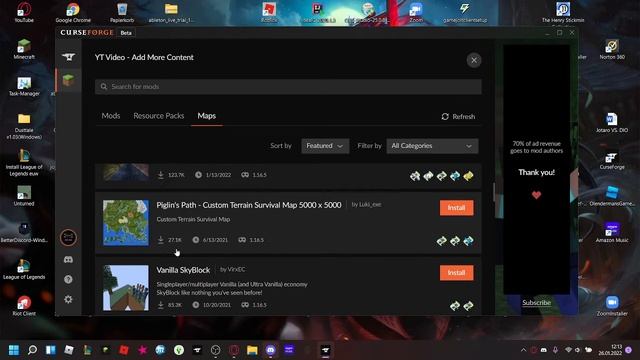Click first category icon on top partial row
Viewport: 640px width, 360px height.
(415, 176)
